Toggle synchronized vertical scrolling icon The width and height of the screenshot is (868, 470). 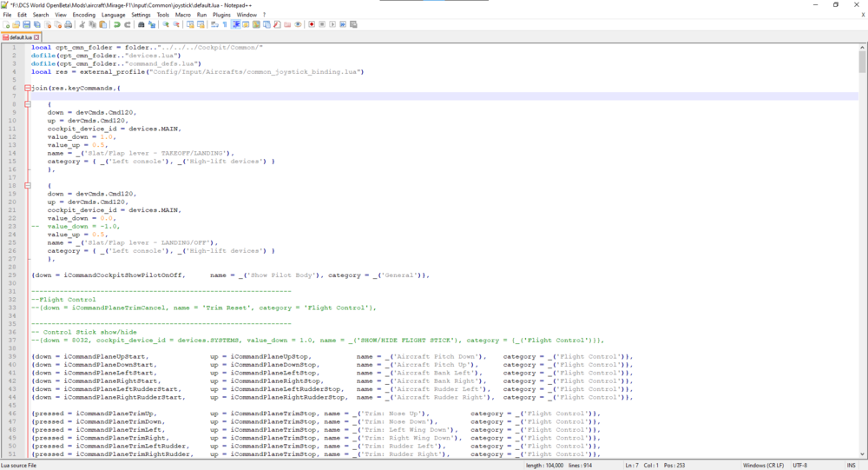[190, 24]
